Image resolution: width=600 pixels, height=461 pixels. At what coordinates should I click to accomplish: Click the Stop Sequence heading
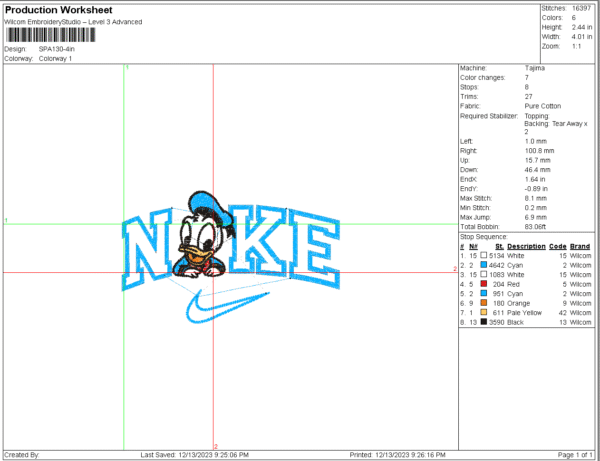[x=483, y=237]
